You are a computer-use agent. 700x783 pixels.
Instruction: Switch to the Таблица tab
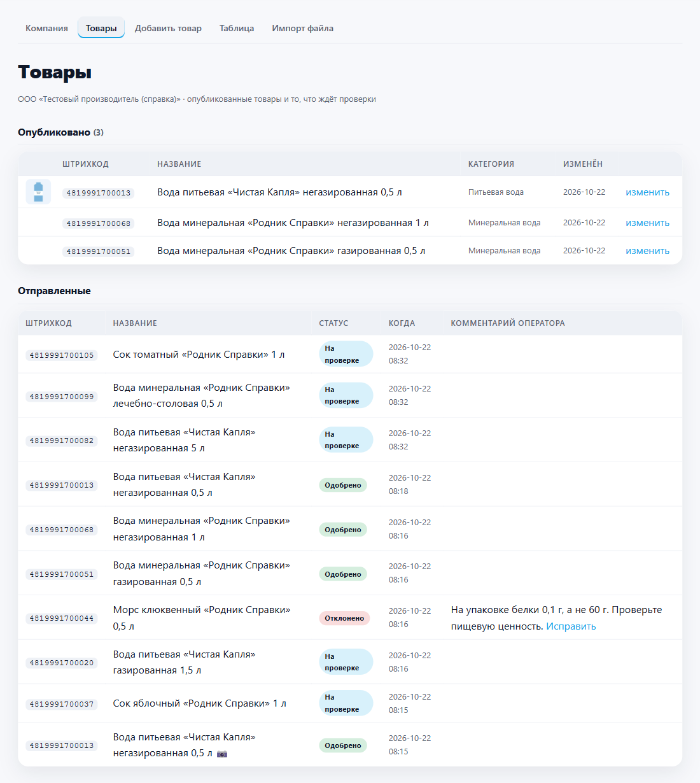click(x=237, y=28)
